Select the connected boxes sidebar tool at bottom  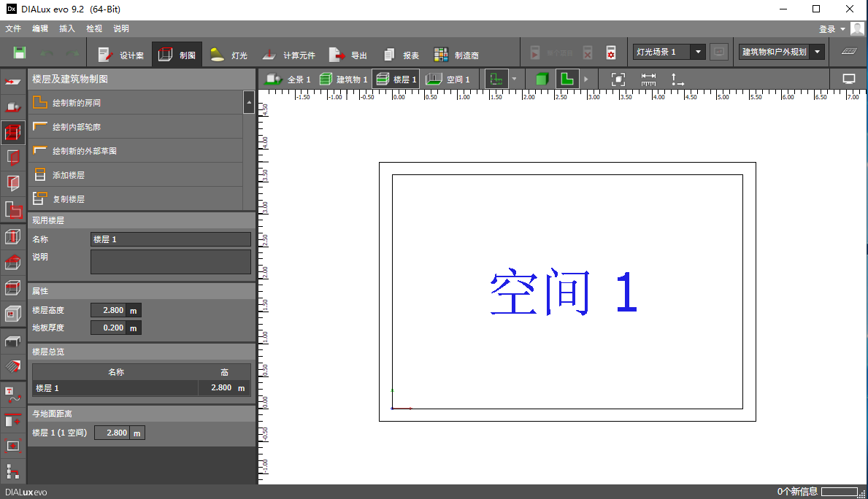click(x=13, y=471)
